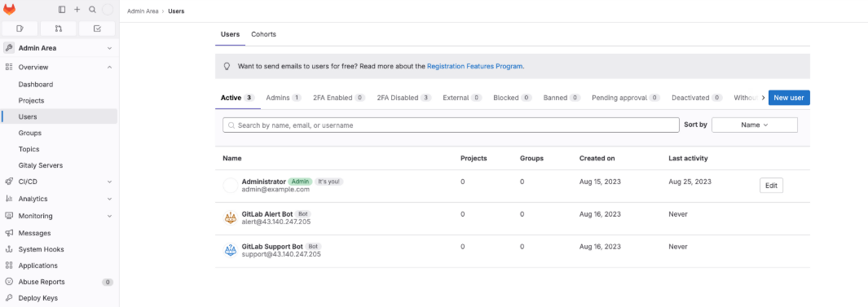Select the Active filter tab
868x307 pixels.
point(237,98)
